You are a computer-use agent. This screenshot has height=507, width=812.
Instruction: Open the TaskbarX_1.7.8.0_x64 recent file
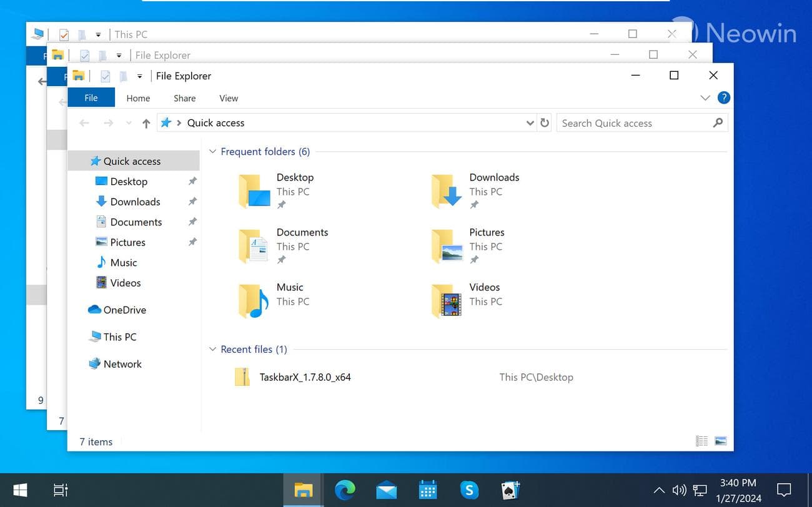tap(305, 377)
